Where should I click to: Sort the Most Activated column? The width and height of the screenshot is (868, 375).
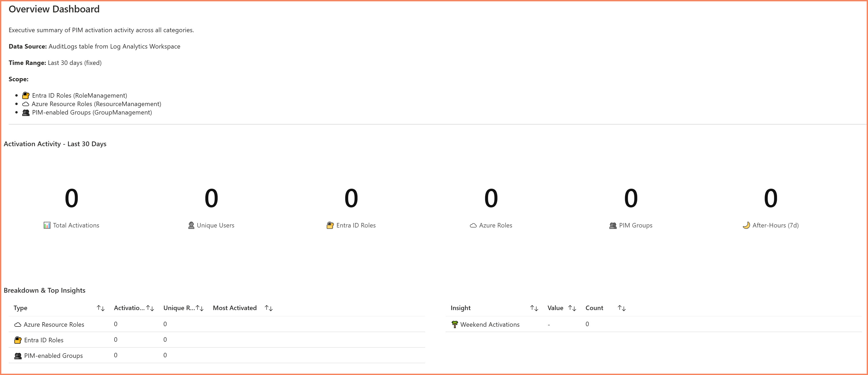coord(269,308)
